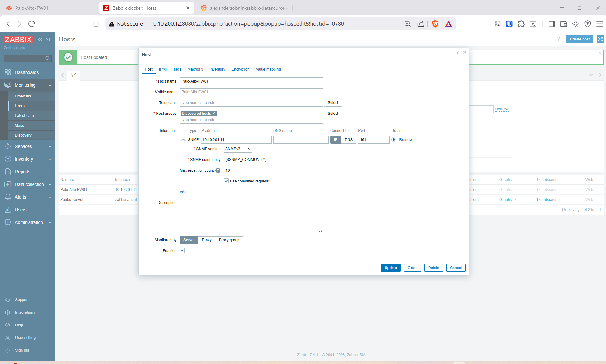Cancel the Host dialog
Screen dimensions: 606x364
point(456,268)
